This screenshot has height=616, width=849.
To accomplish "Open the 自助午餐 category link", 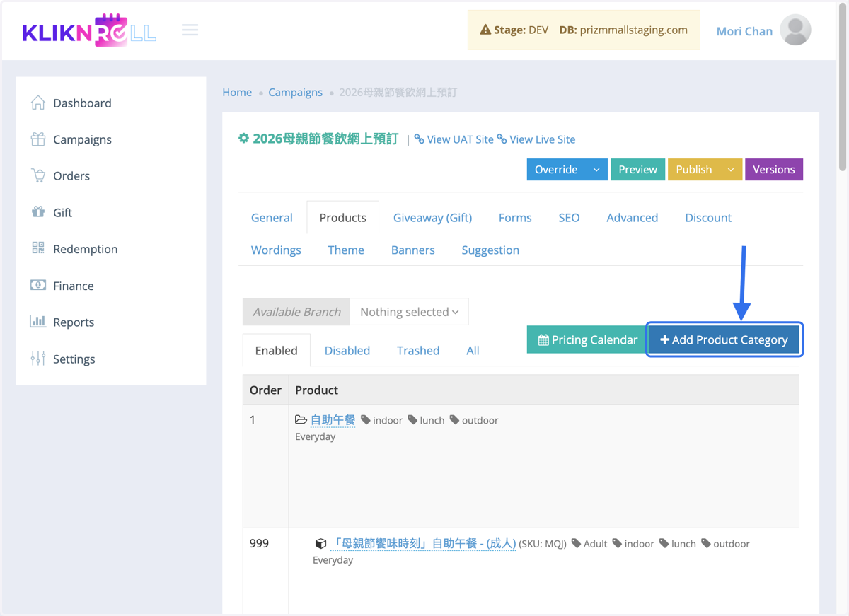I will [x=333, y=420].
